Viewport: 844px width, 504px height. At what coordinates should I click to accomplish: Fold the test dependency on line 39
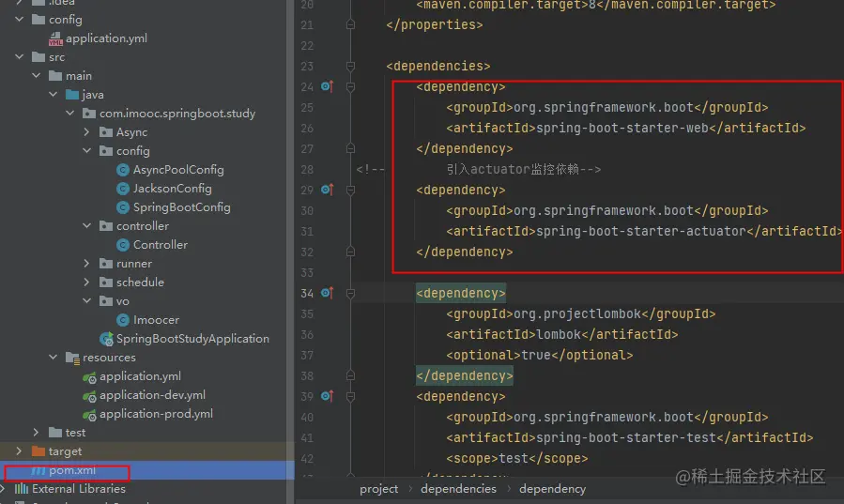pos(350,396)
